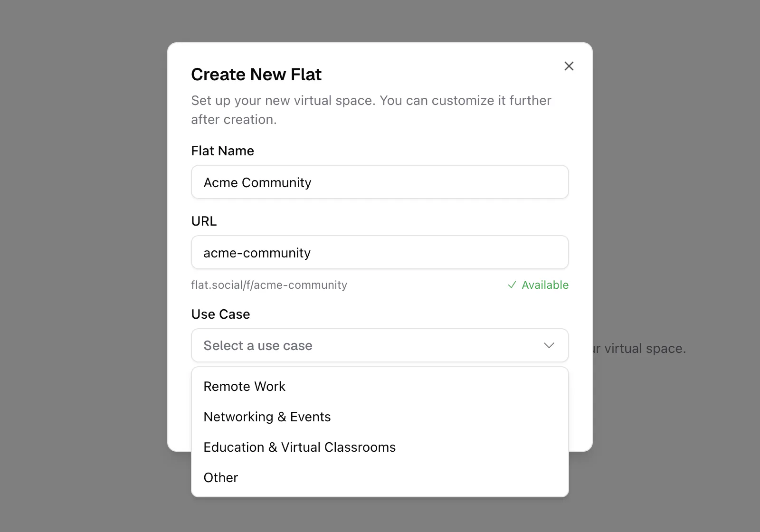This screenshot has width=760, height=532.
Task: Open the Use Case dropdown
Action: (x=380, y=345)
